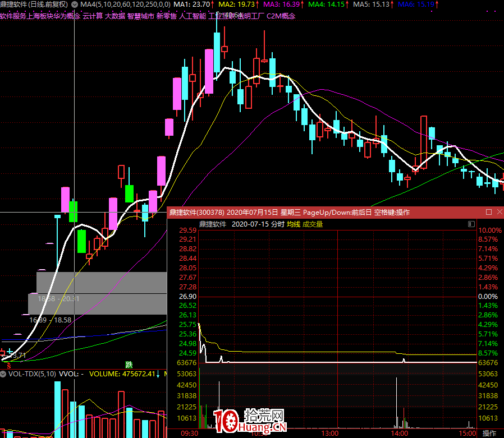Click the magenta MA3: 16.39 value
The width and height of the screenshot is (504, 438).
point(282,4)
